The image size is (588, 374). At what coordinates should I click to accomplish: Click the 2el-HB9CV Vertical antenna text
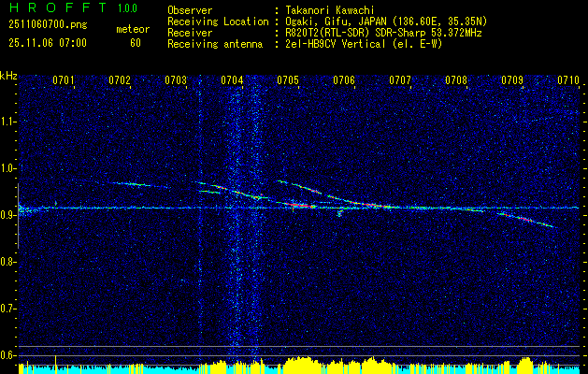point(365,44)
